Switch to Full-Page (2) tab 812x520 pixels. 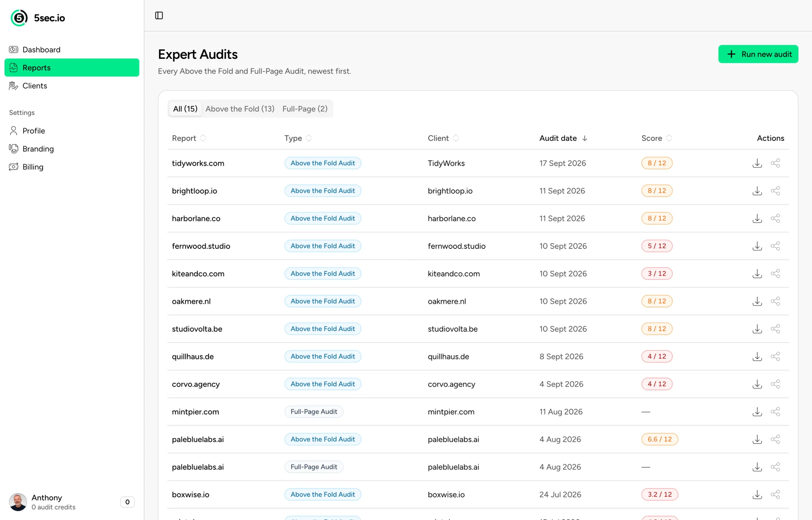pyautogui.click(x=305, y=109)
